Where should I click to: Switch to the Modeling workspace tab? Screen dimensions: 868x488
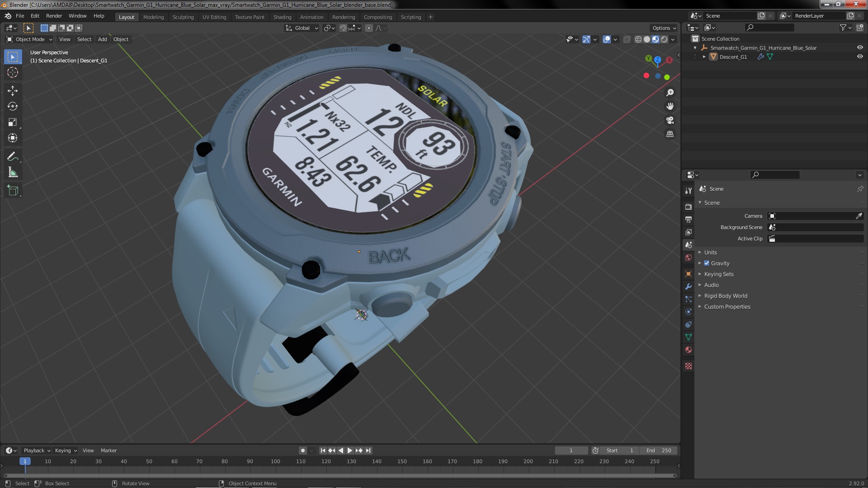click(x=153, y=17)
